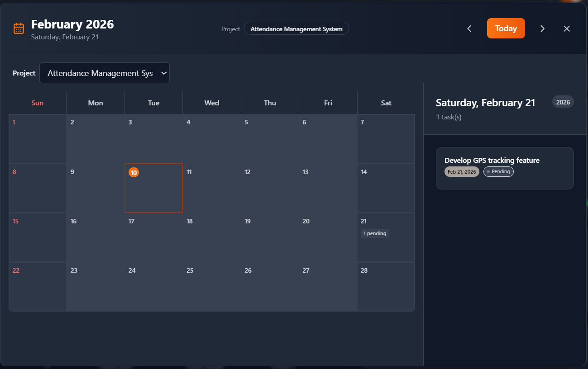Click the 1 pending badge on the 21st
This screenshot has width=588, height=369.
(375, 233)
